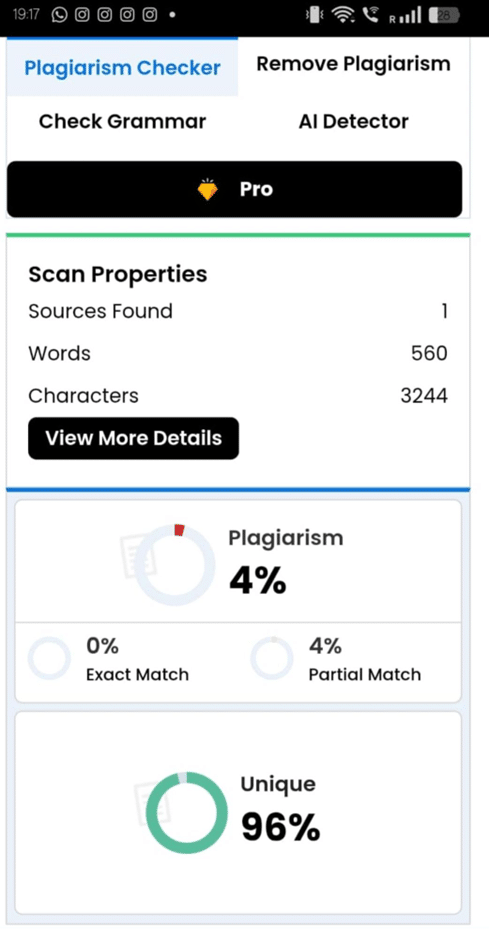
Task: Tap the last Instagram notification icon
Action: click(150, 15)
